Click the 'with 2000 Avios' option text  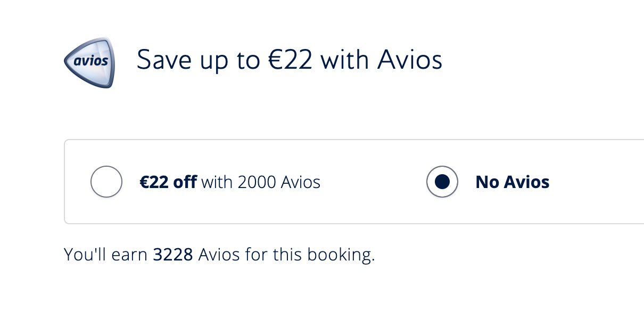click(261, 182)
